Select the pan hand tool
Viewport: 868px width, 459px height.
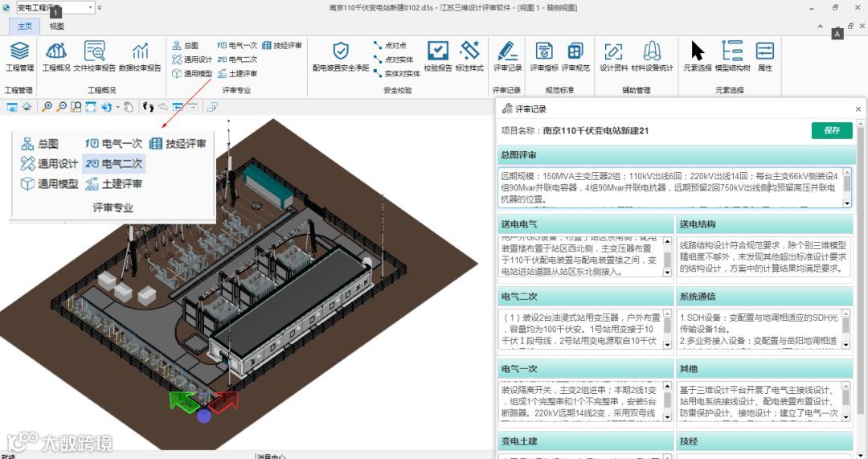(129, 107)
